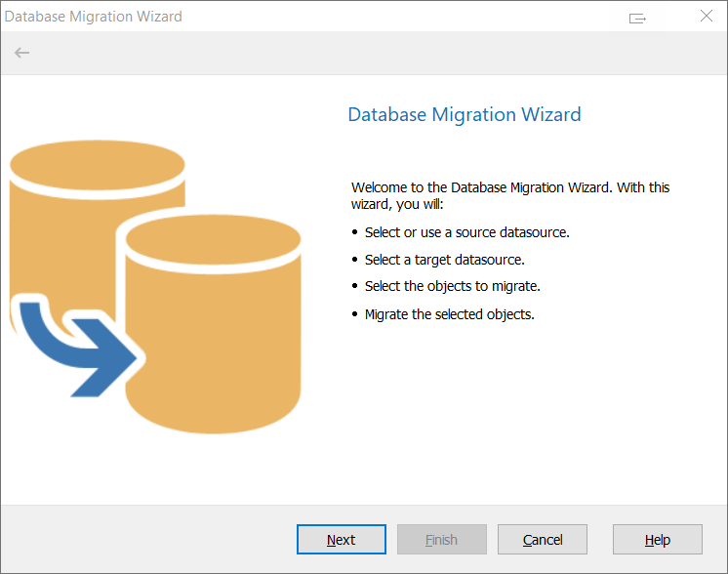The height and width of the screenshot is (574, 728).
Task: Click "Select or use a source datasource" text
Action: tap(466, 232)
